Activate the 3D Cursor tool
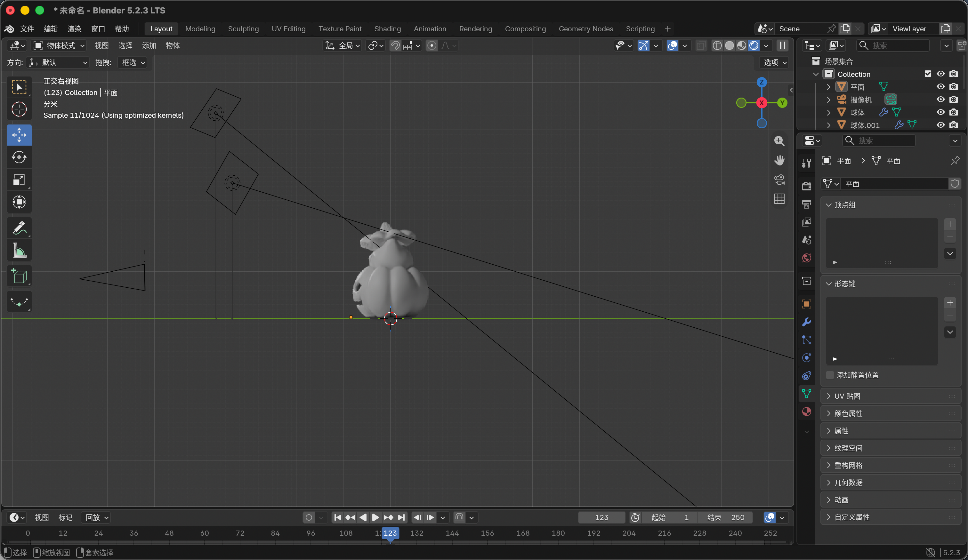This screenshot has height=560, width=968. click(x=19, y=109)
